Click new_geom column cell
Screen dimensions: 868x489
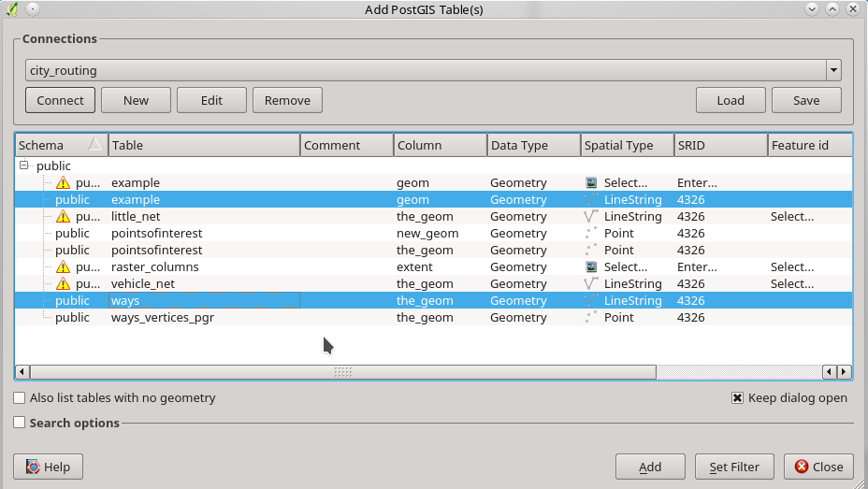pos(427,233)
